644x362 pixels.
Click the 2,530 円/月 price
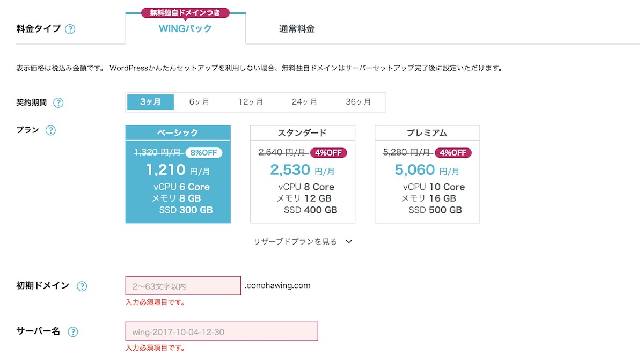(303, 170)
